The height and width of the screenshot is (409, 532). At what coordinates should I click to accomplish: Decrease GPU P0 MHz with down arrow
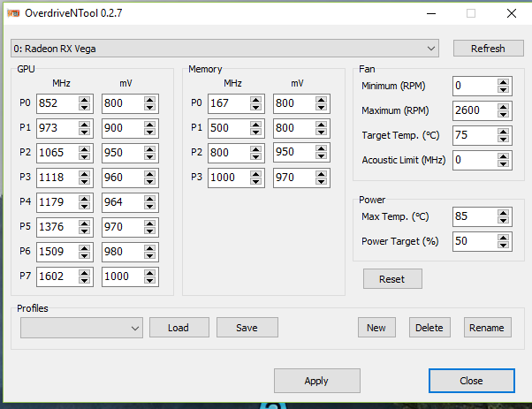pos(84,107)
